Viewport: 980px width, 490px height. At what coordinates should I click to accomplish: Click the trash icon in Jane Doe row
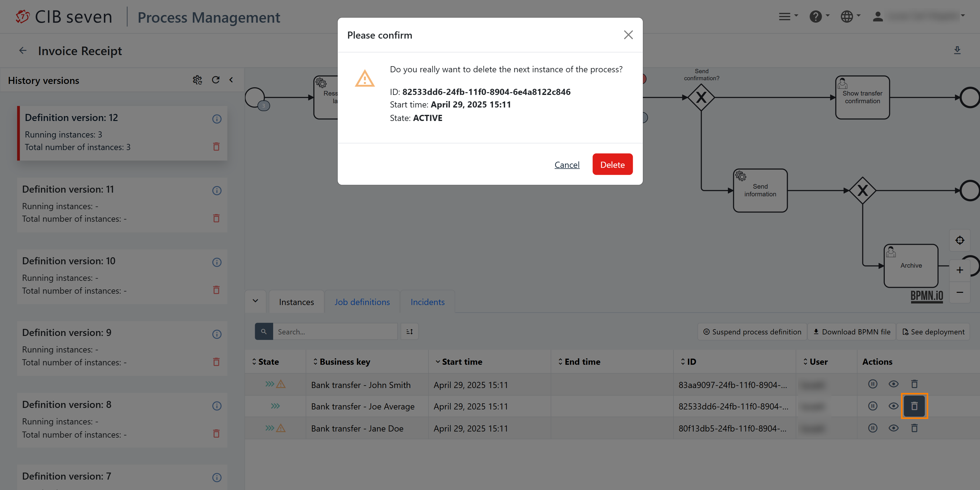click(914, 428)
